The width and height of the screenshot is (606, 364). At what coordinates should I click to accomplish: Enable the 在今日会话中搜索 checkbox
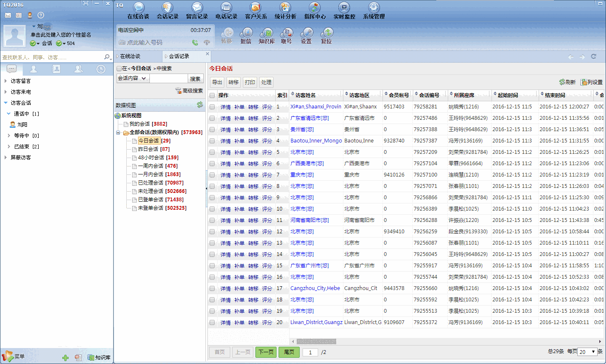[119, 69]
